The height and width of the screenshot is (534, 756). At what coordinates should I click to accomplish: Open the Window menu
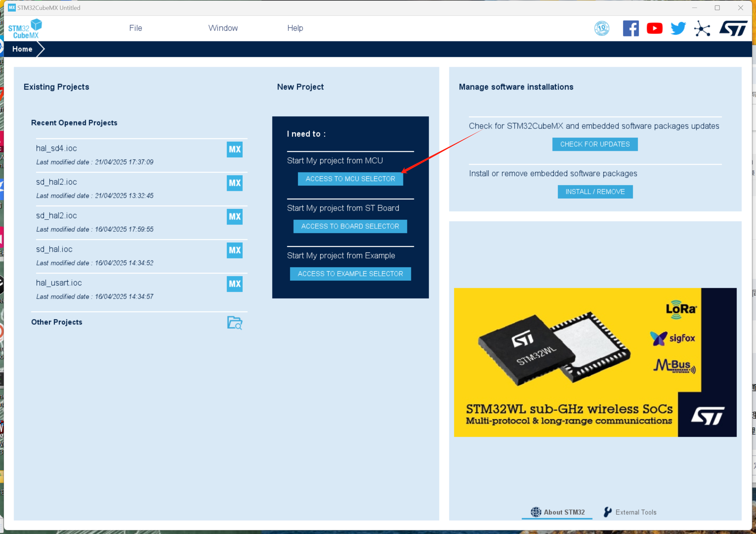click(223, 28)
